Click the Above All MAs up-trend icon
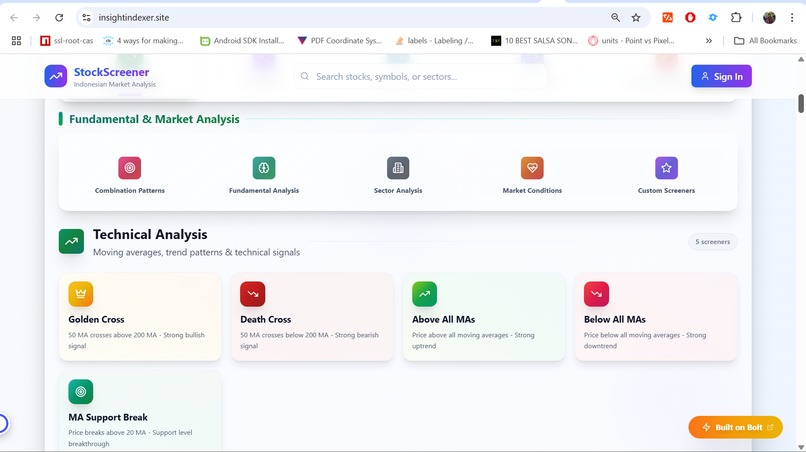 tap(424, 294)
